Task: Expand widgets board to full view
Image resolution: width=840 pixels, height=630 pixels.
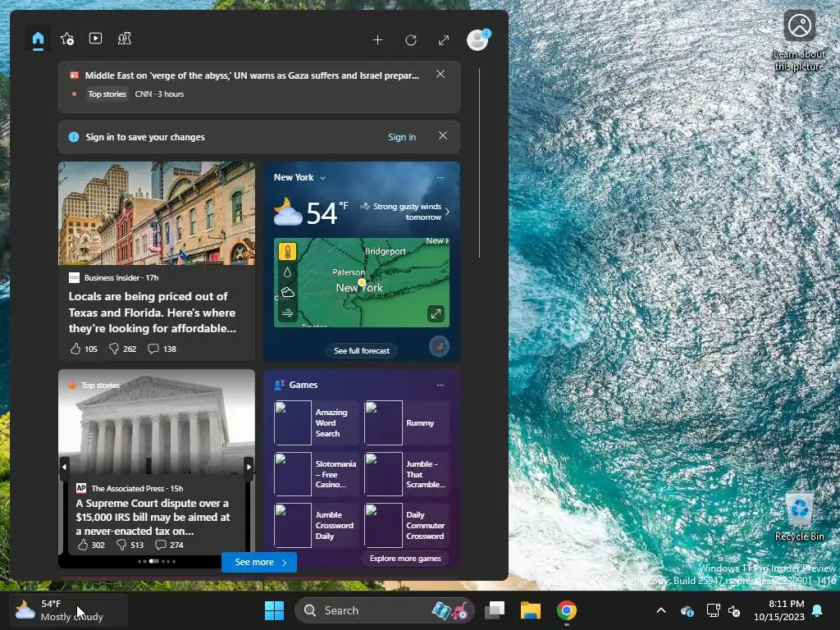Action: pos(444,40)
